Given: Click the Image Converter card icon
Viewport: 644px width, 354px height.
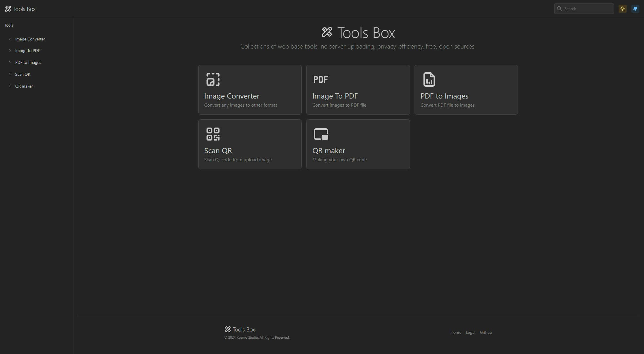Looking at the screenshot, I should (213, 79).
